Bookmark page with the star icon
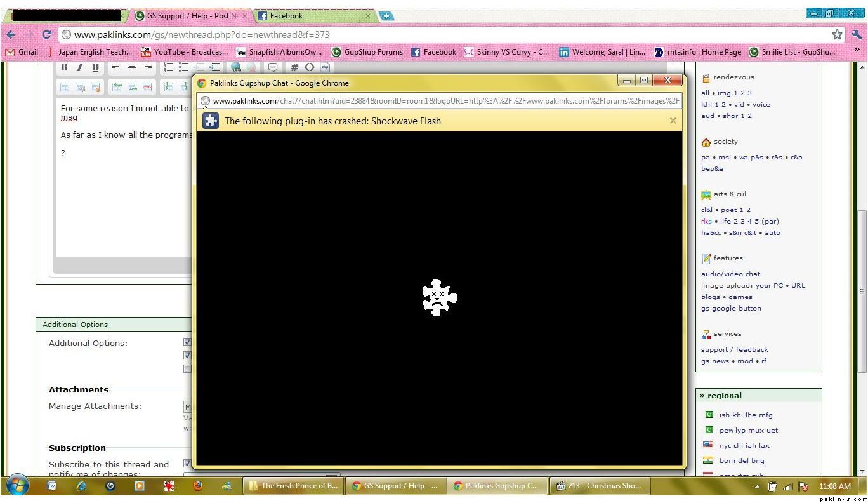 837,34
